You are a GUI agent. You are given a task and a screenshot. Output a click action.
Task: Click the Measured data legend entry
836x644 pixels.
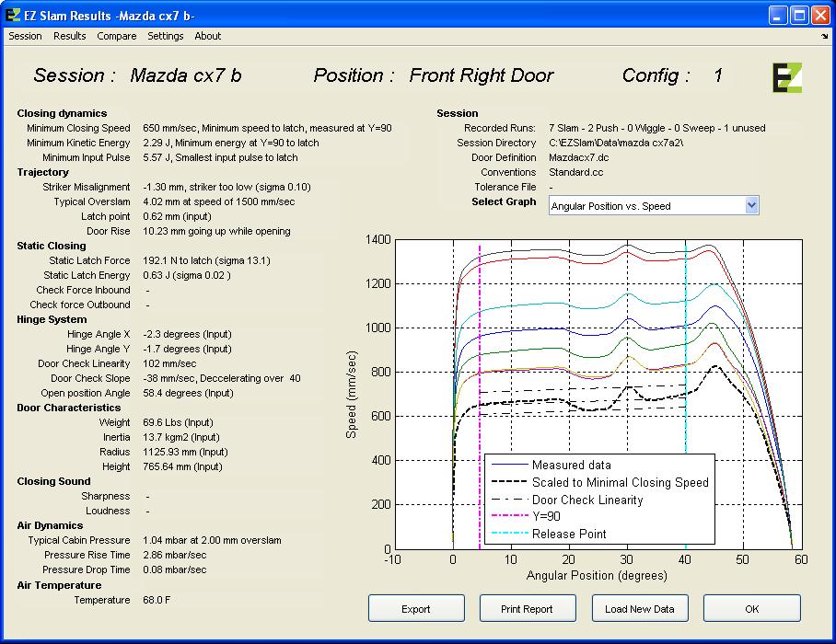[x=571, y=465]
